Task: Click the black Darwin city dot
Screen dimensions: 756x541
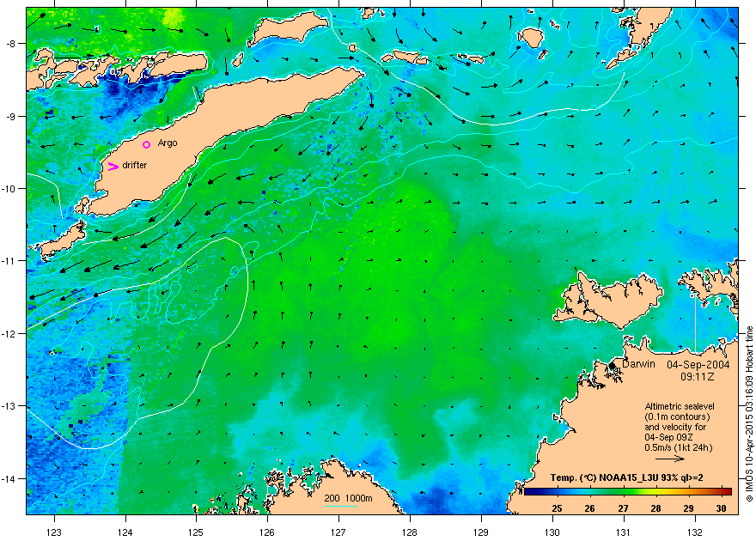Action: click(613, 366)
